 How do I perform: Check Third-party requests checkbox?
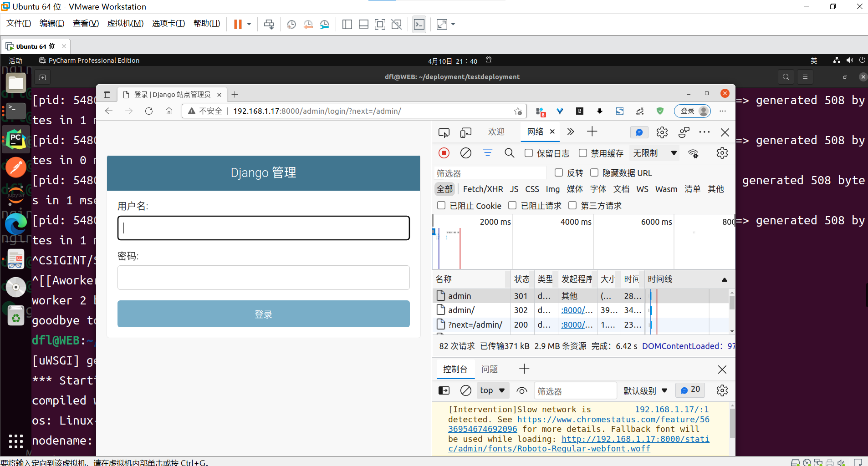coord(572,205)
